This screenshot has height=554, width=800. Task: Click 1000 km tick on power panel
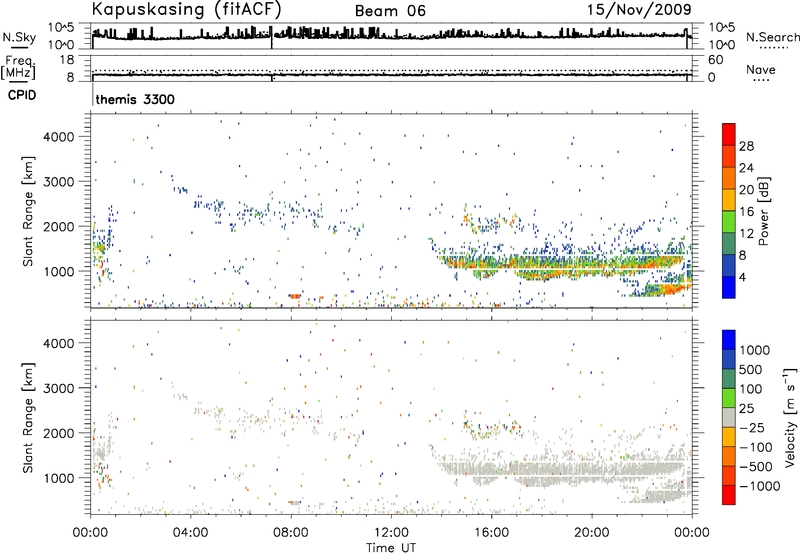point(58,271)
